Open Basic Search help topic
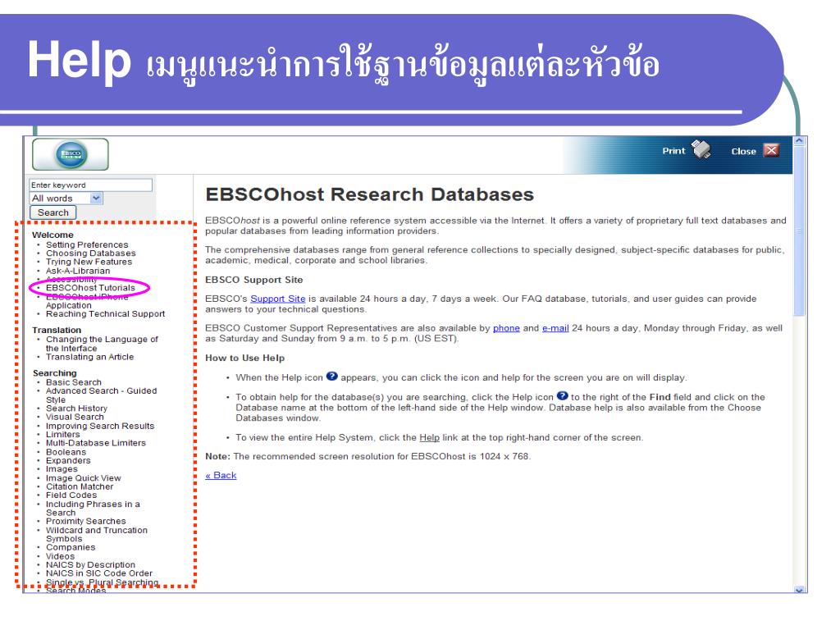Viewport: 840px width, 630px height. click(x=73, y=382)
